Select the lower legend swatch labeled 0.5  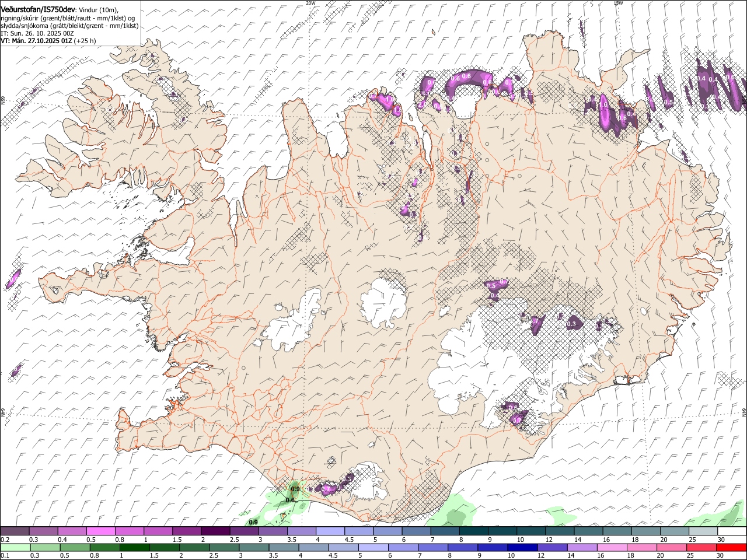[75, 548]
